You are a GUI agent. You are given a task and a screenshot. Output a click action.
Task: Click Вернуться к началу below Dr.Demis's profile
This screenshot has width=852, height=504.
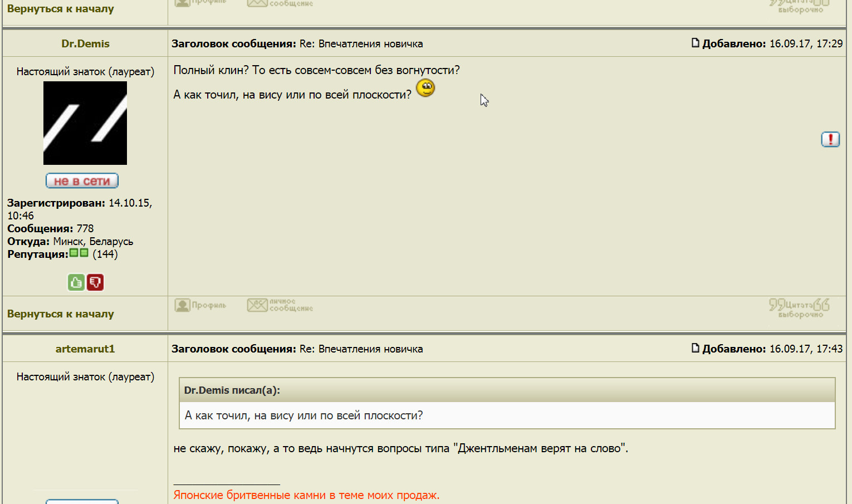[60, 314]
